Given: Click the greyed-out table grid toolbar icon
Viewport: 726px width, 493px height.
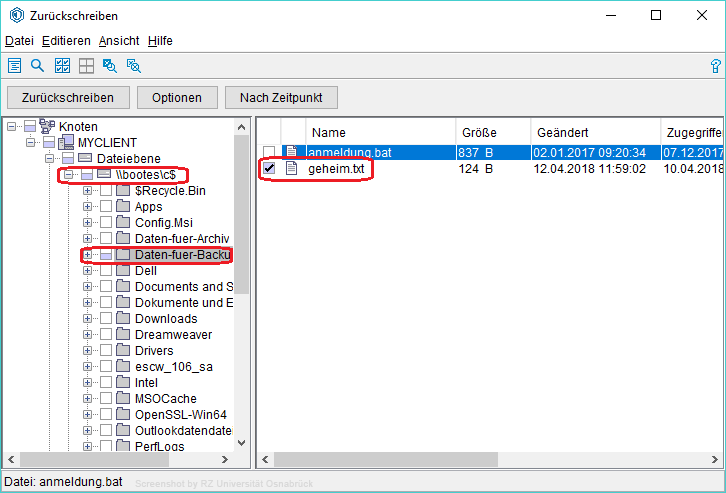Looking at the screenshot, I should pos(86,66).
